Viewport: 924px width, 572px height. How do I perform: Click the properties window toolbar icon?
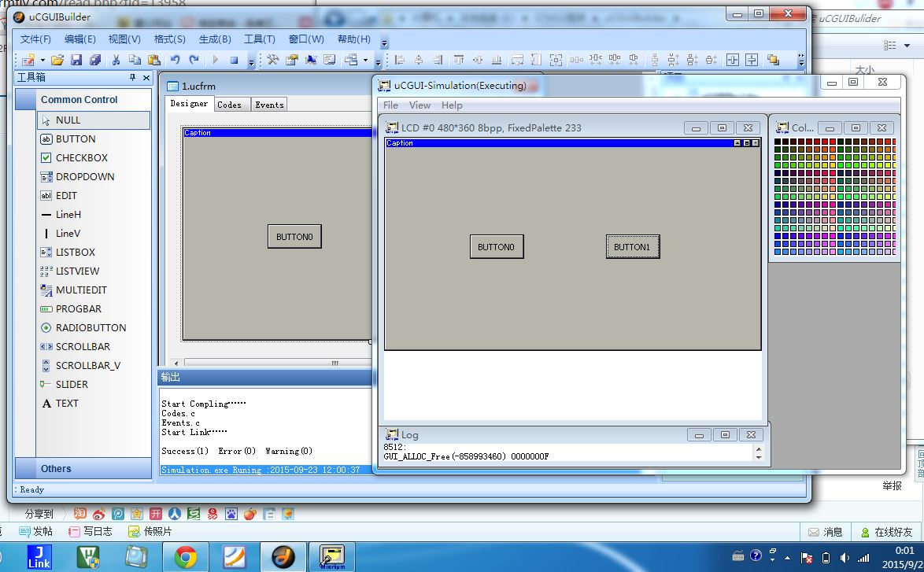292,60
